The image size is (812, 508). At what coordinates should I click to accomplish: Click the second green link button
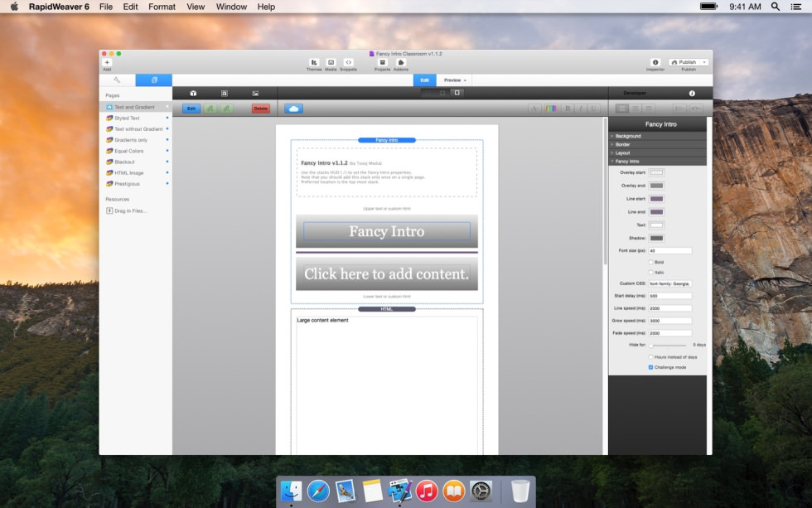[226, 109]
